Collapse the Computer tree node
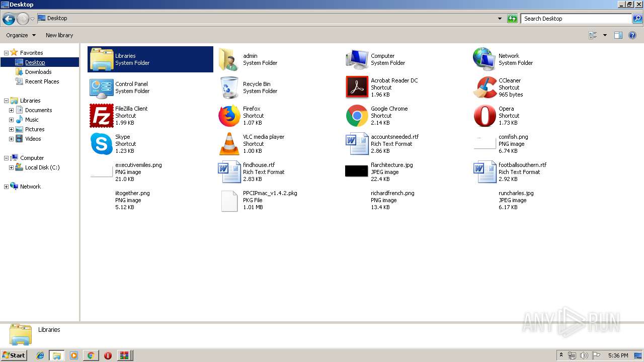The height and width of the screenshot is (362, 644). pyautogui.click(x=6, y=158)
